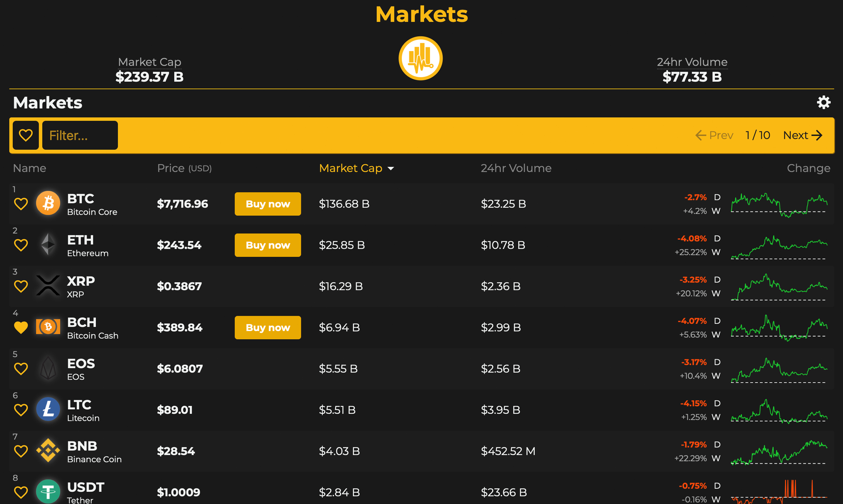
Task: Click the Bitcoin Core coin icon
Action: tap(48, 203)
